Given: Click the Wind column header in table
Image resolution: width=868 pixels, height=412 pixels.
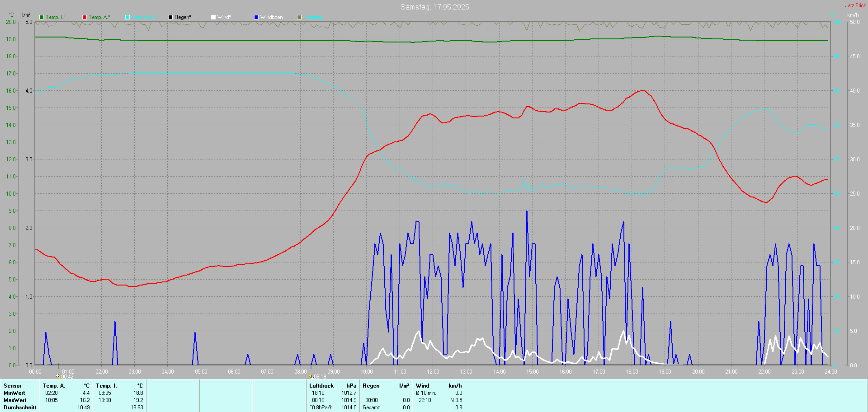Looking at the screenshot, I should [x=423, y=386].
